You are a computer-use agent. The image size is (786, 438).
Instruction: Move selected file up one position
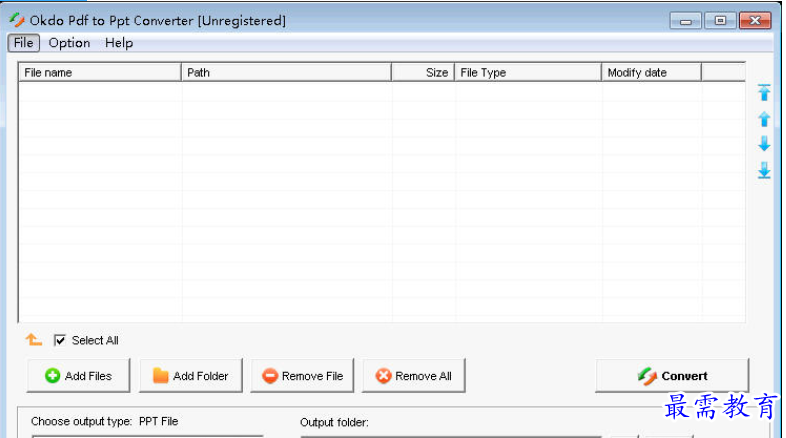coord(764,119)
